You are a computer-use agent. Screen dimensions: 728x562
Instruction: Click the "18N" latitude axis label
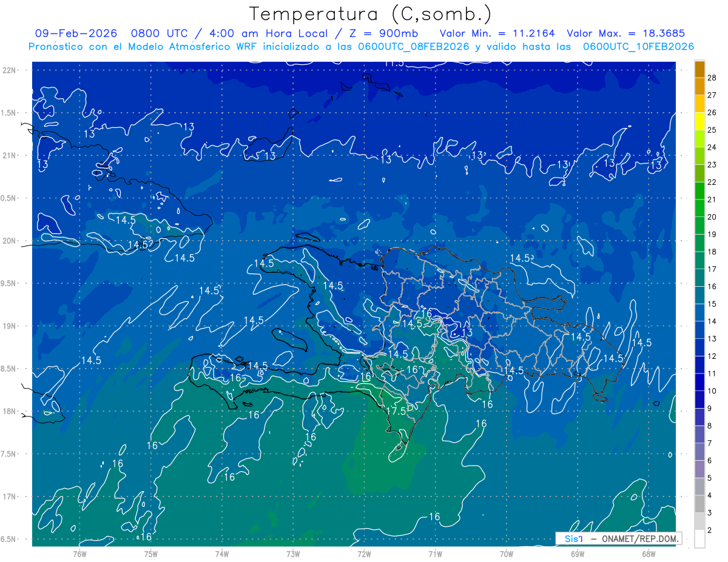click(9, 412)
